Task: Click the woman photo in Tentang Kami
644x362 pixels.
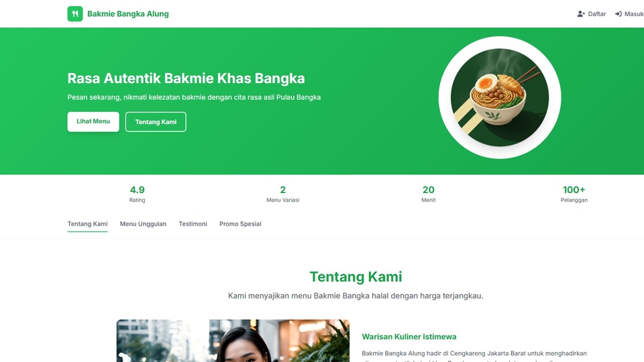Action: 233,341
